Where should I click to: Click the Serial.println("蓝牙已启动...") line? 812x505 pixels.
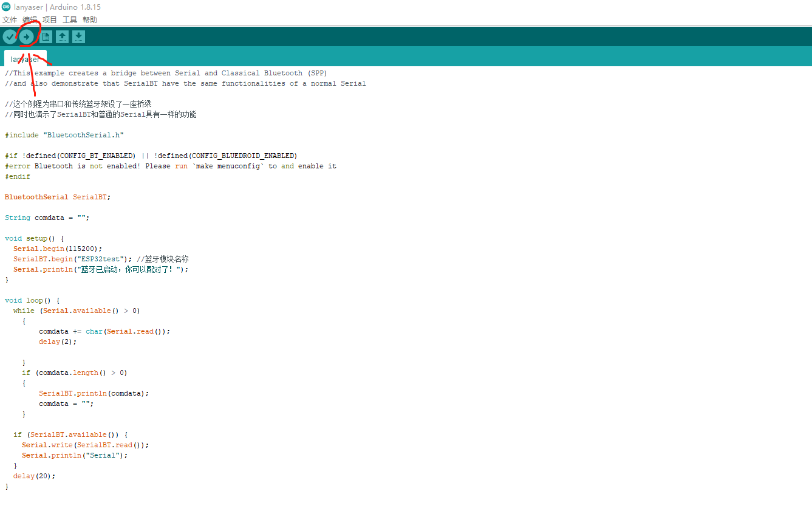[x=101, y=269]
